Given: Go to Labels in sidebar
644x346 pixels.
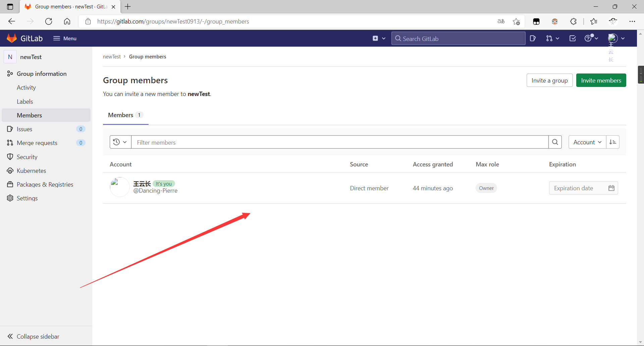Looking at the screenshot, I should tap(25, 101).
